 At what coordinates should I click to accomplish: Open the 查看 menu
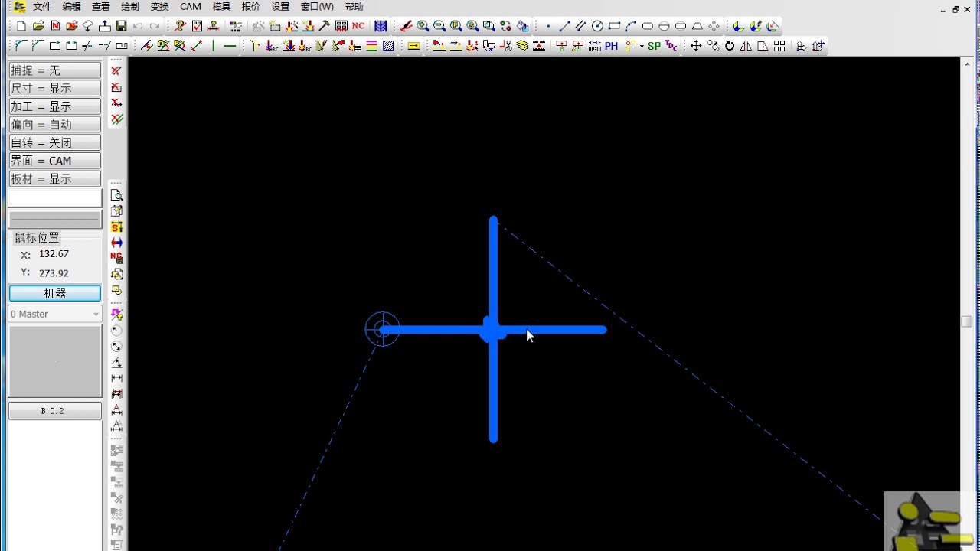coord(101,7)
